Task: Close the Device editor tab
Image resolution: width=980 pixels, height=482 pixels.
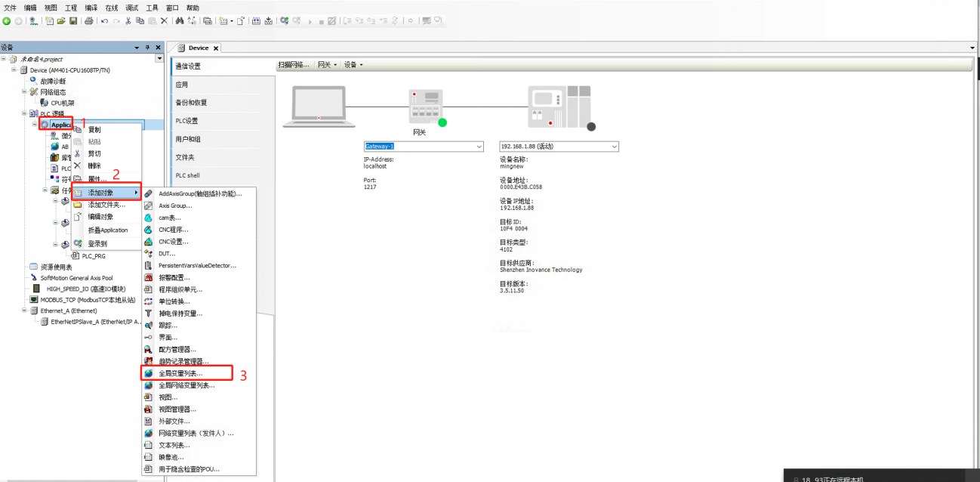Action: pos(216,48)
